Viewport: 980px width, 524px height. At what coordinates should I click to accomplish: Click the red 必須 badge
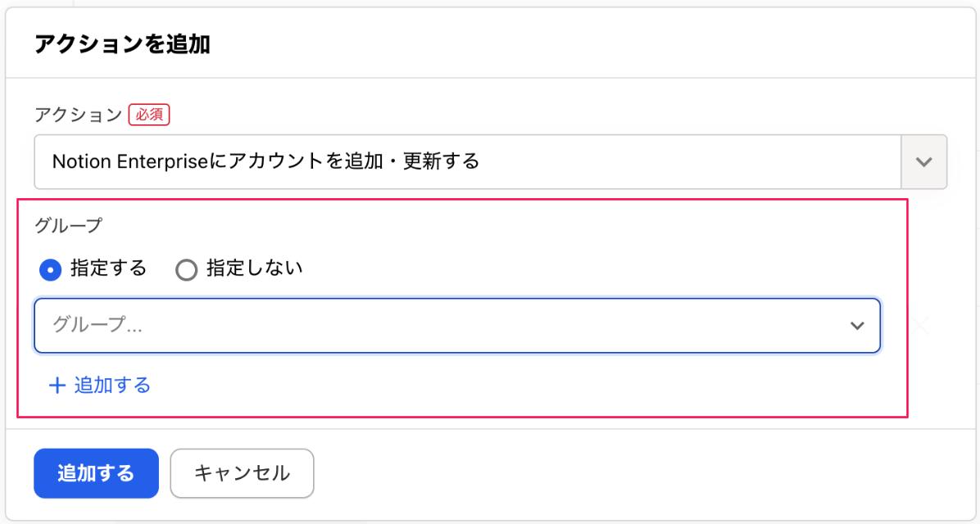(x=148, y=115)
